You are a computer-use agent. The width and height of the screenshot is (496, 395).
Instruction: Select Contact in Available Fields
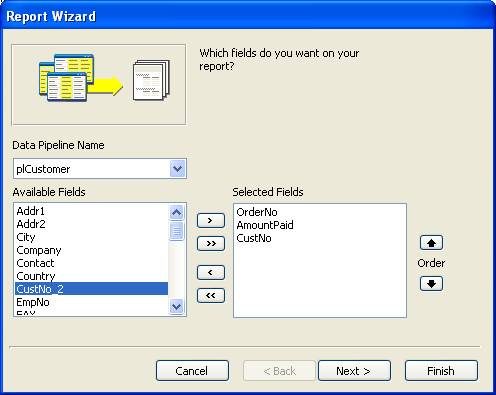pyautogui.click(x=91, y=263)
